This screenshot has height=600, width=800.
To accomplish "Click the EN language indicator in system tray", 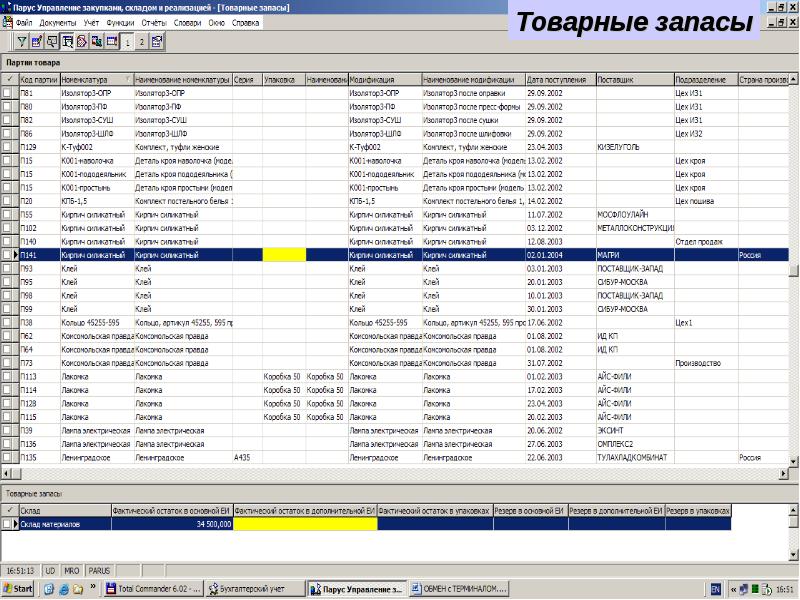I will coord(715,589).
